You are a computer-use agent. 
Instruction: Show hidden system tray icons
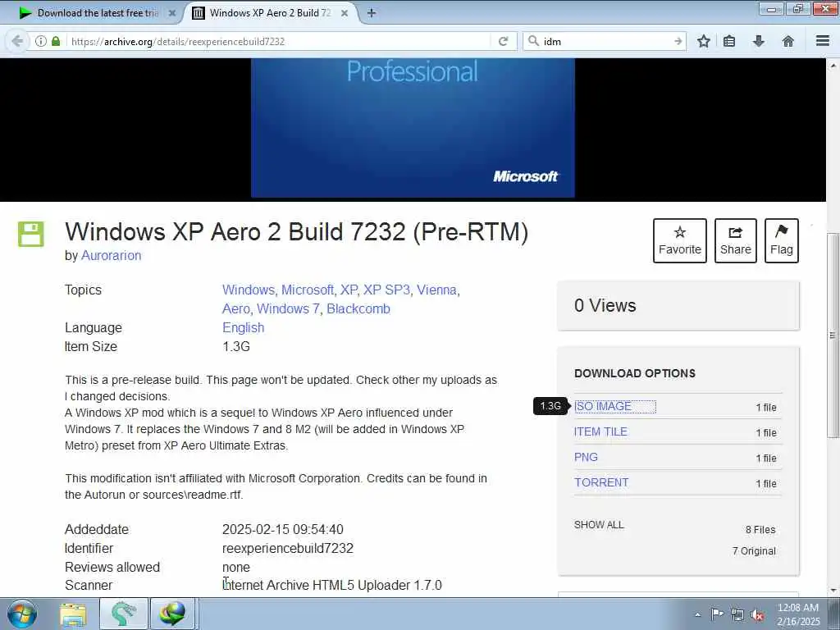(x=697, y=615)
